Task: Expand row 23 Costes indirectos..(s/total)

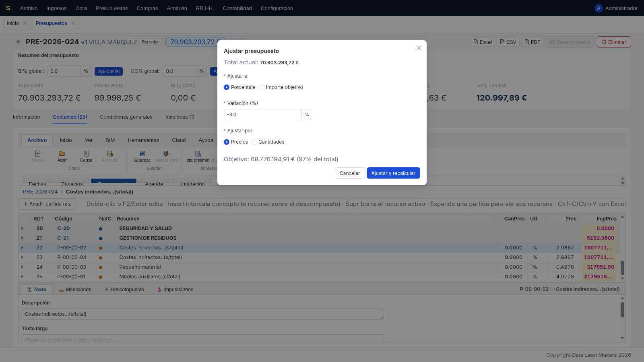Action: [x=23, y=257]
